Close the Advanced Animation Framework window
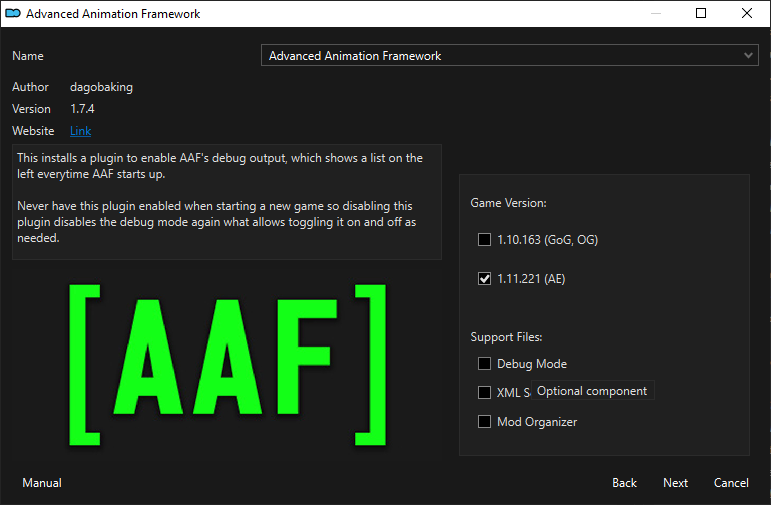Image resolution: width=771 pixels, height=505 pixels. pos(746,13)
